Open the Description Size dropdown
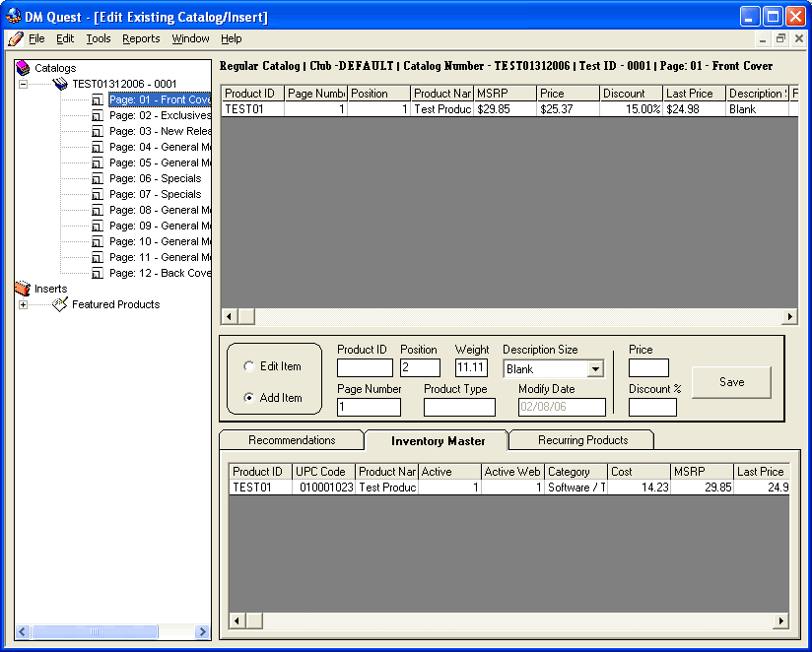 [x=595, y=369]
